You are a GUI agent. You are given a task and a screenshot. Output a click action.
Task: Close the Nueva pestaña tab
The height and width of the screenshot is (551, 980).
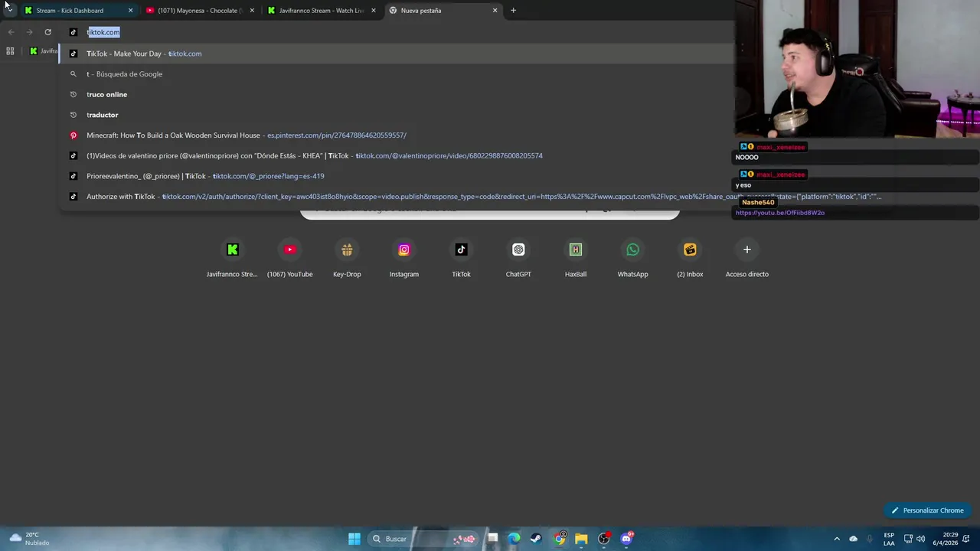point(495,11)
